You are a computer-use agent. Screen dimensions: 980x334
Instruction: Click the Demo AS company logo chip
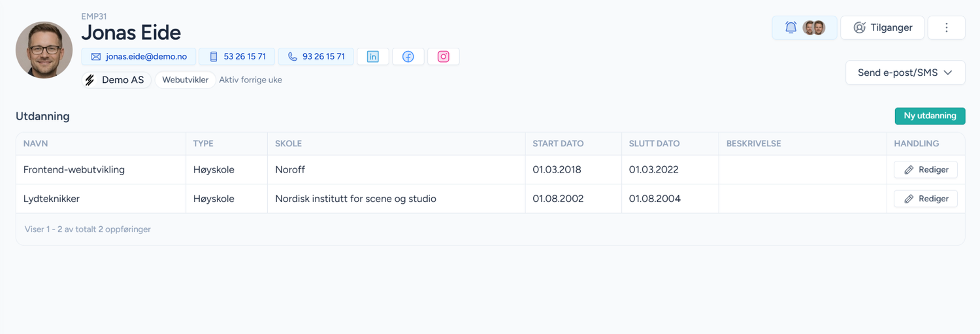click(x=116, y=80)
